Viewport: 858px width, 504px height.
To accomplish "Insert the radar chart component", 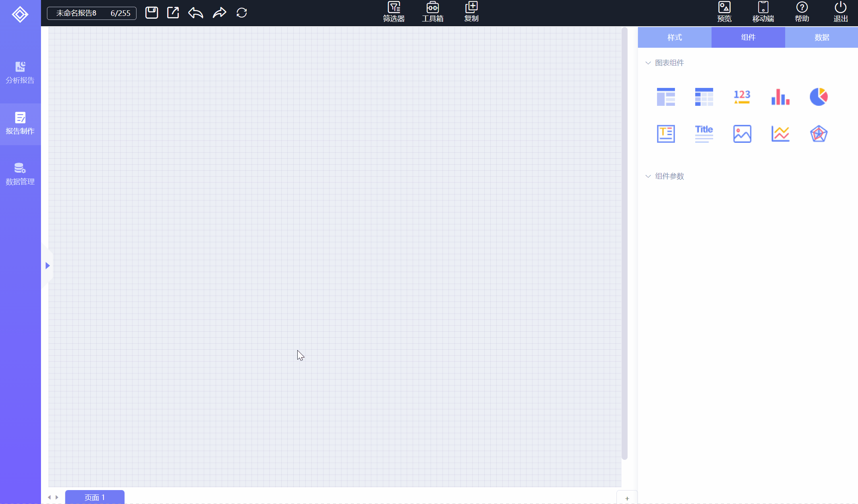I will (x=819, y=134).
